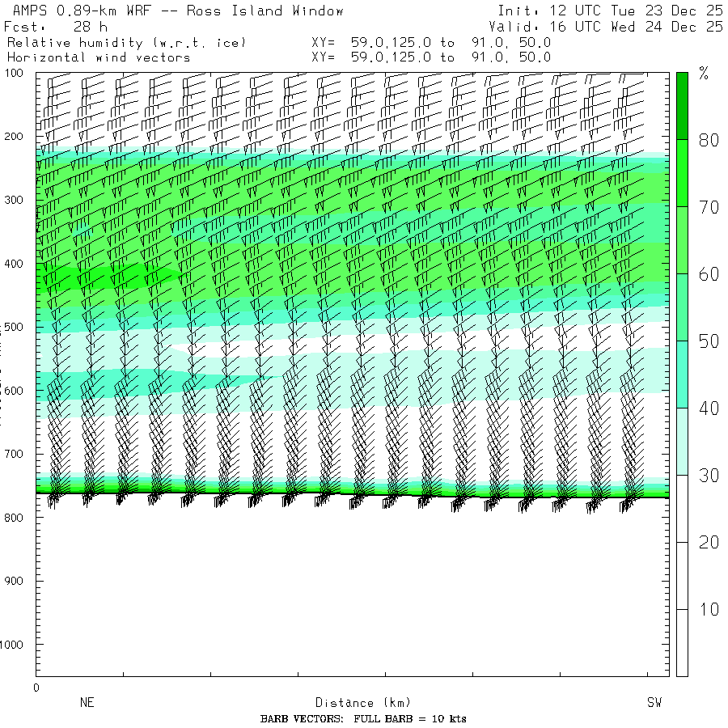The width and height of the screenshot is (728, 728).
Task: Select the 'Fcst: 28 h' forecast label
Action: [x=56, y=27]
